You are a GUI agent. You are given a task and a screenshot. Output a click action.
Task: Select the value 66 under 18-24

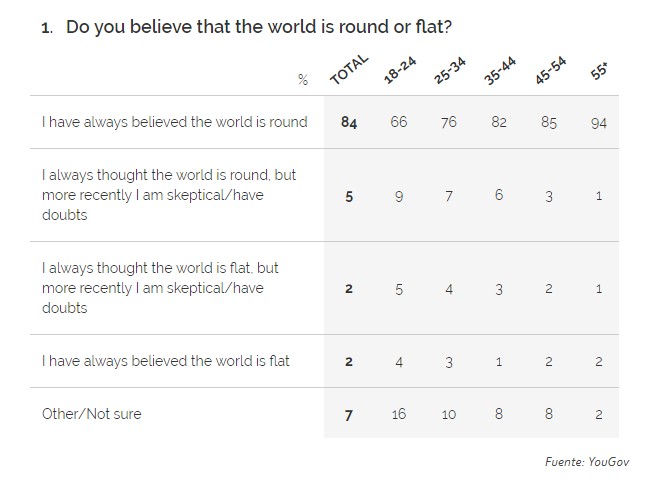coord(399,122)
